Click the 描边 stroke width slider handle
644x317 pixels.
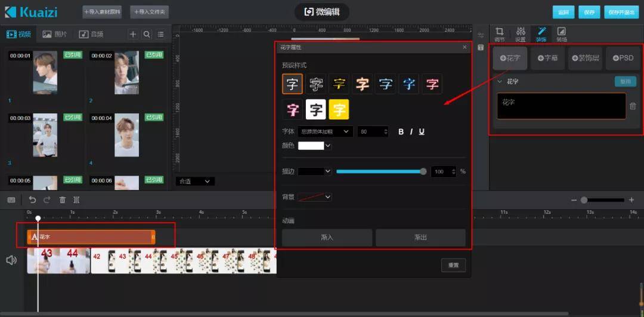coord(423,171)
